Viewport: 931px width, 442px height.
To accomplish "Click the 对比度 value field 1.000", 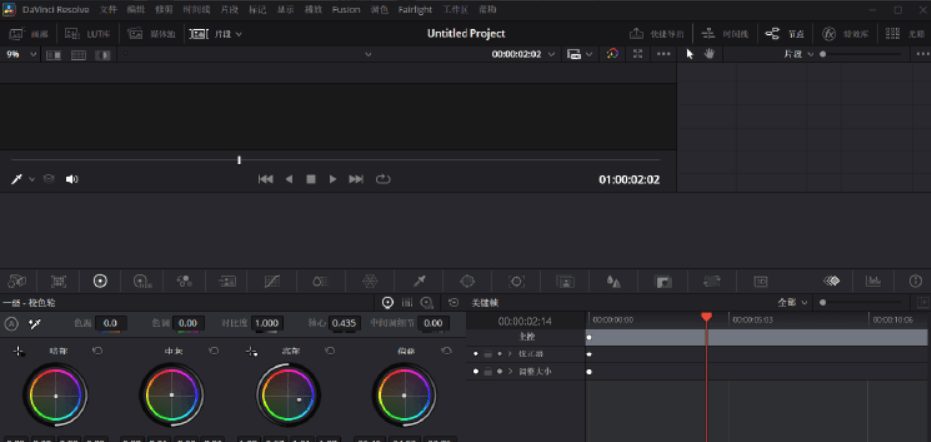I will pyautogui.click(x=266, y=323).
